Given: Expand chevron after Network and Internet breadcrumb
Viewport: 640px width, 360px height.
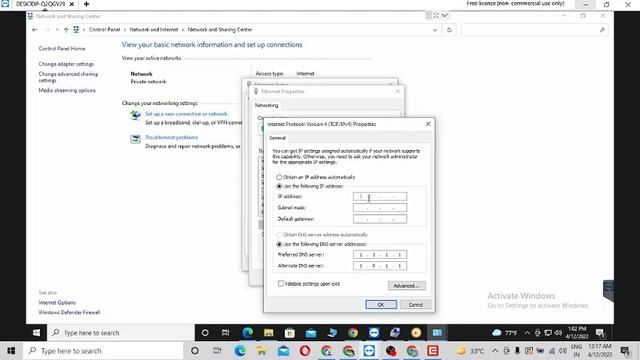Looking at the screenshot, I should tap(183, 30).
